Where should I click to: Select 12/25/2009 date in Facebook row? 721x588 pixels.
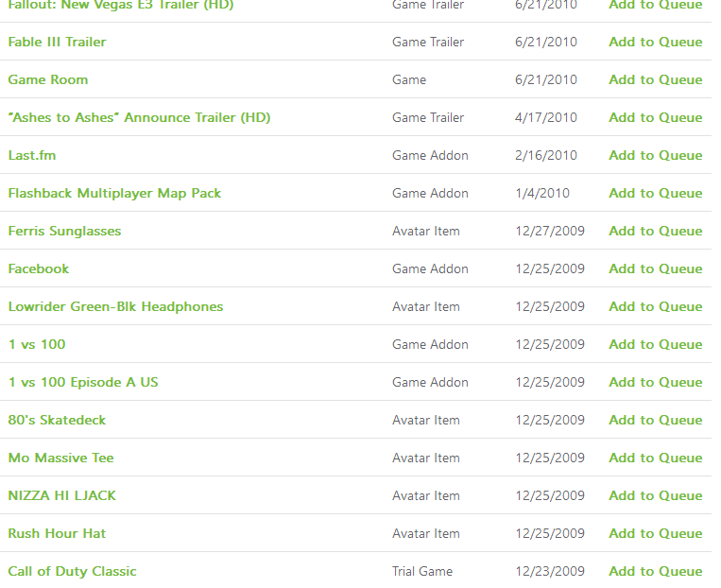550,268
